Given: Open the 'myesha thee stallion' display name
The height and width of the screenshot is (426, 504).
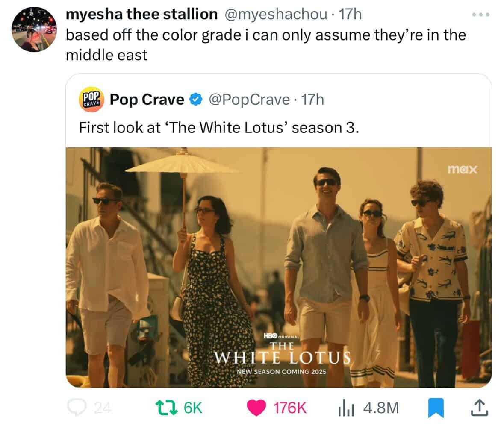Looking at the screenshot, I should pyautogui.click(x=141, y=15).
